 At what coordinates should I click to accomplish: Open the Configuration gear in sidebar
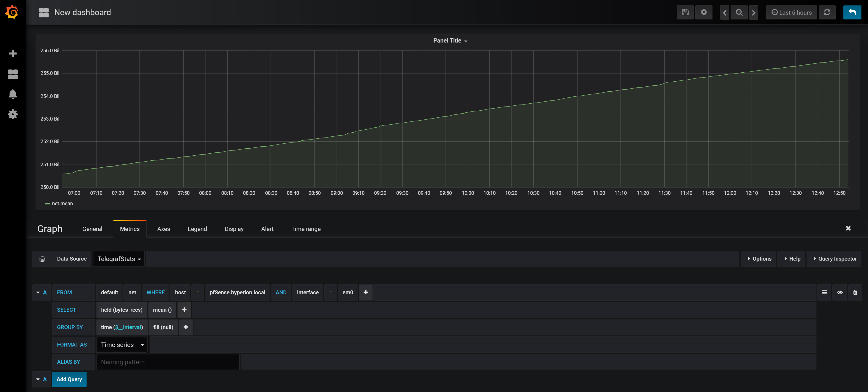point(13,114)
